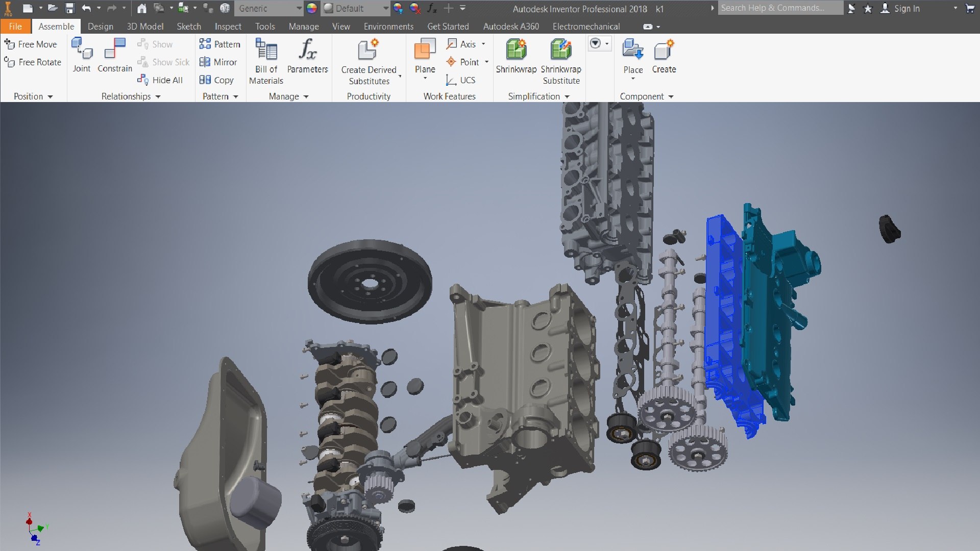Expand the Relationships panel

coord(131,96)
